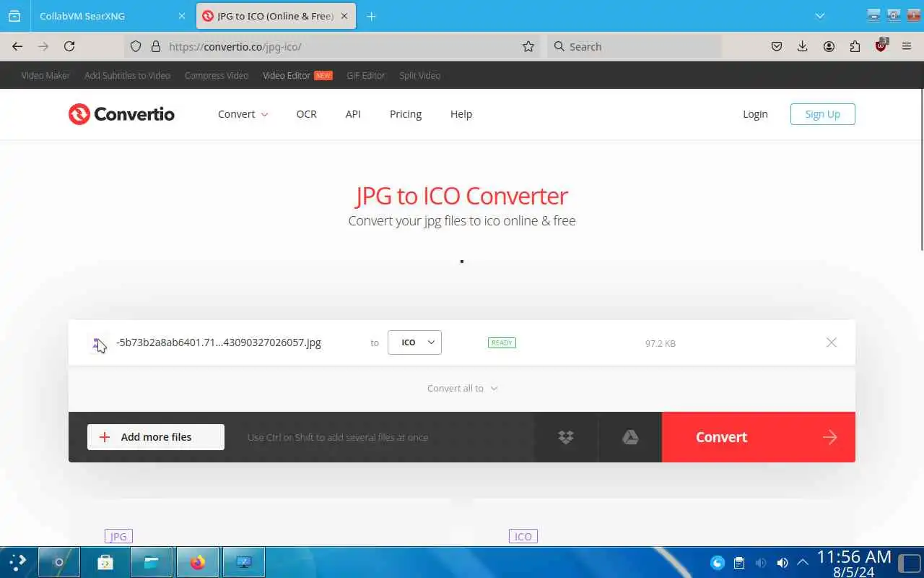The height and width of the screenshot is (578, 924).
Task: Select the JPG to ICO tab
Action: pos(276,16)
